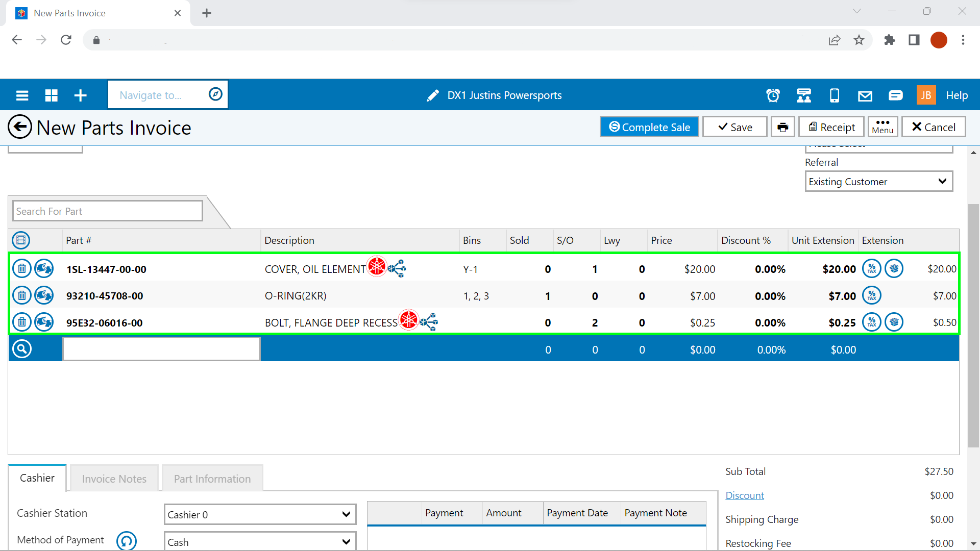This screenshot has width=980, height=551.
Task: Expand the Referral dropdown
Action: [x=878, y=182]
